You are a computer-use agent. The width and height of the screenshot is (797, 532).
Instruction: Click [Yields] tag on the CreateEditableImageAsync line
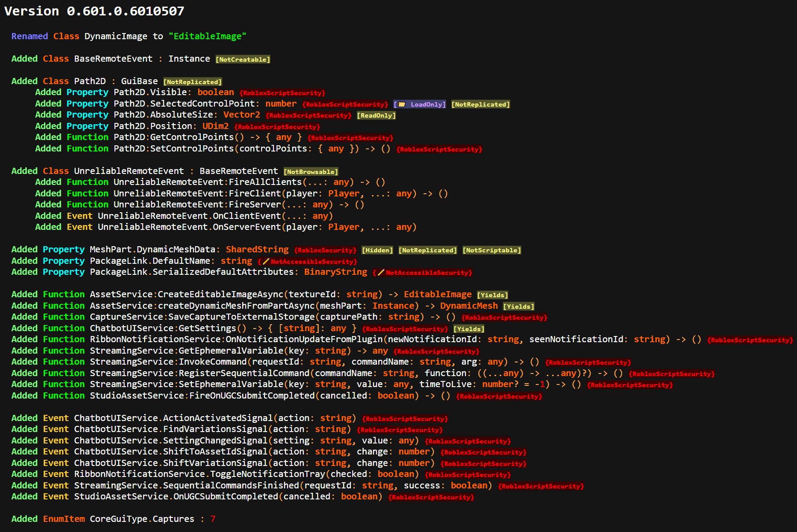492,295
